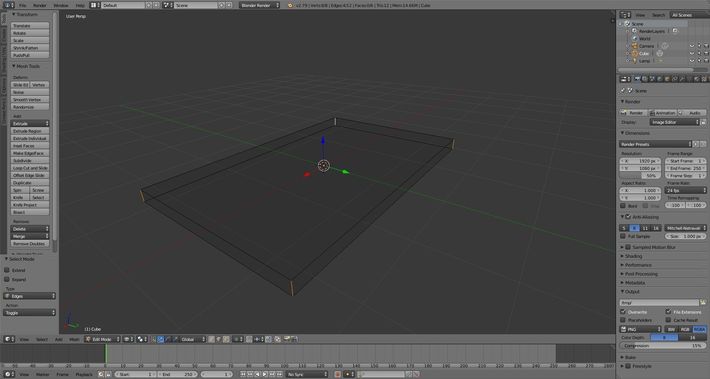The width and height of the screenshot is (710, 379).
Task: Click the Camera object icon in outliner
Action: point(634,46)
